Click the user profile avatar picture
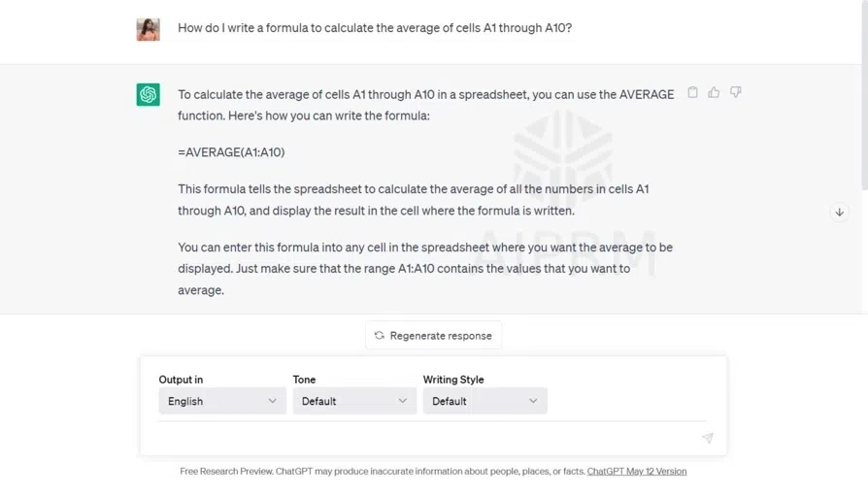The height and width of the screenshot is (495, 868). [148, 29]
